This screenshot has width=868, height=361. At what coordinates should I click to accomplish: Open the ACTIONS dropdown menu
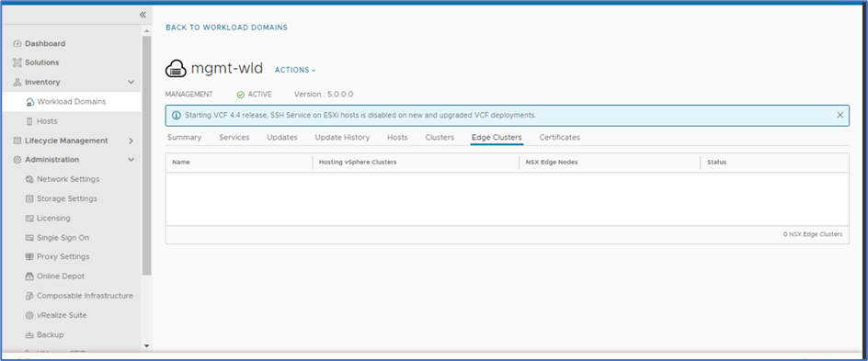[x=295, y=70]
